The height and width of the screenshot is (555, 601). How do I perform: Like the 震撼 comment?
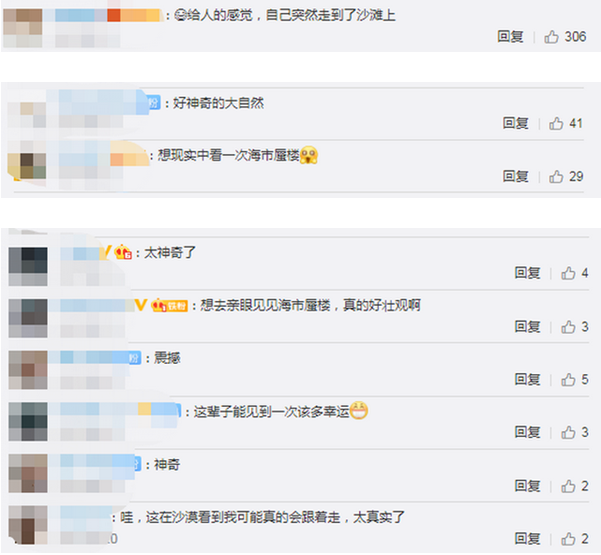click(x=568, y=379)
